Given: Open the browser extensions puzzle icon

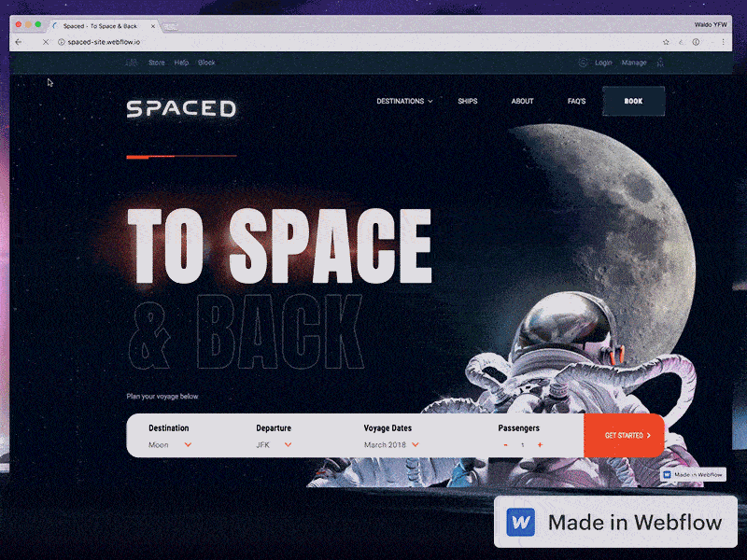Looking at the screenshot, I should (682, 42).
